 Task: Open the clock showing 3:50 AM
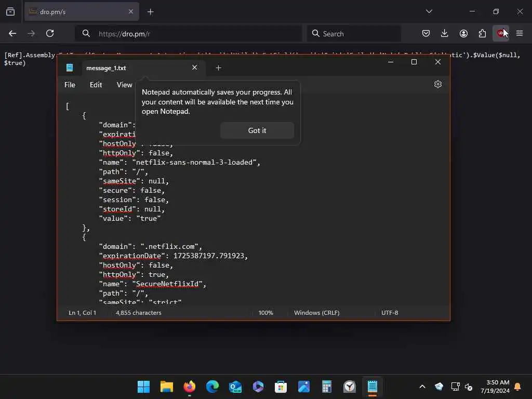click(495, 387)
